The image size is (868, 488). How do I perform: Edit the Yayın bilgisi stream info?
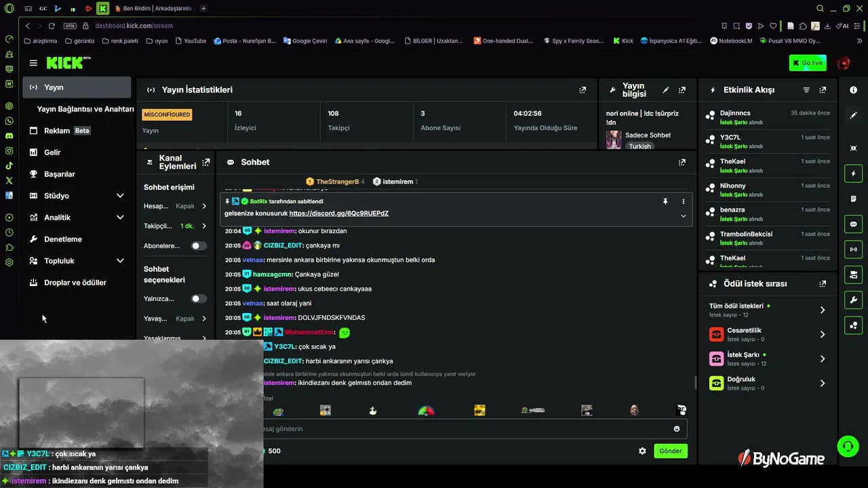(666, 89)
